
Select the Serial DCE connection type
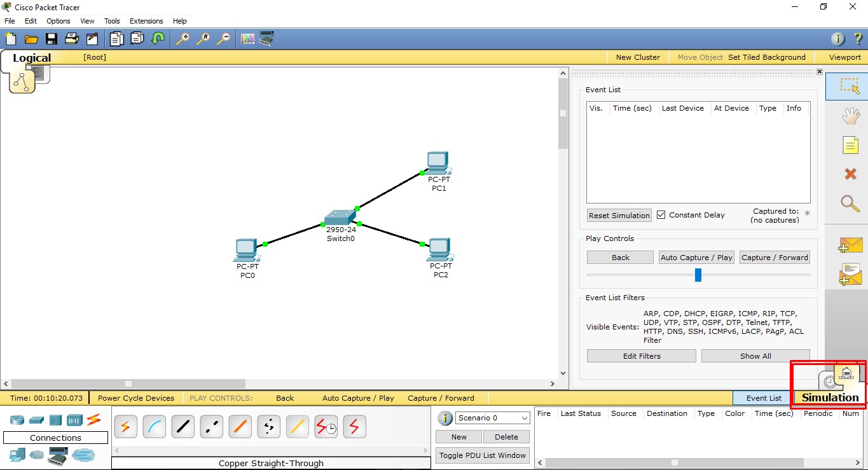[326, 426]
